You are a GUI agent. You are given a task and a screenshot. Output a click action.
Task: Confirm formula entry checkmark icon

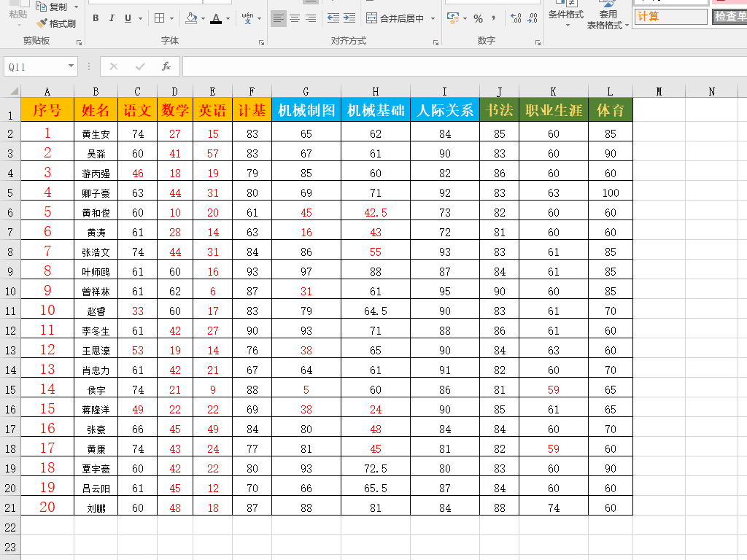click(140, 66)
